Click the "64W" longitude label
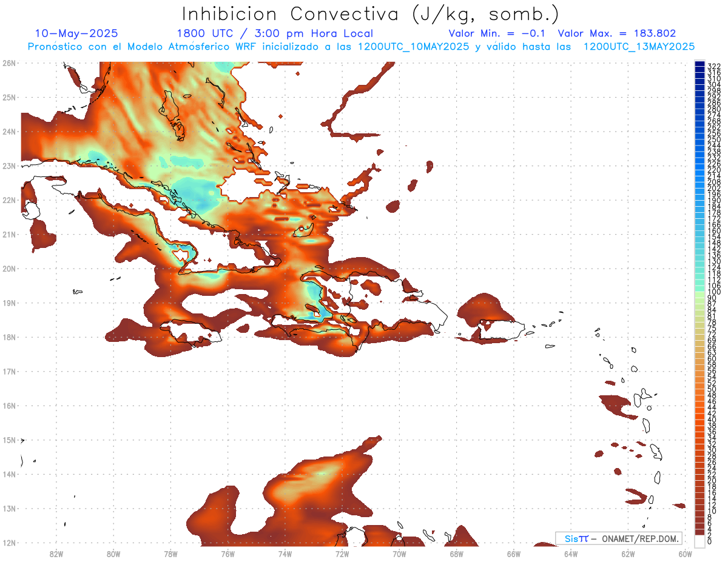 (x=571, y=554)
